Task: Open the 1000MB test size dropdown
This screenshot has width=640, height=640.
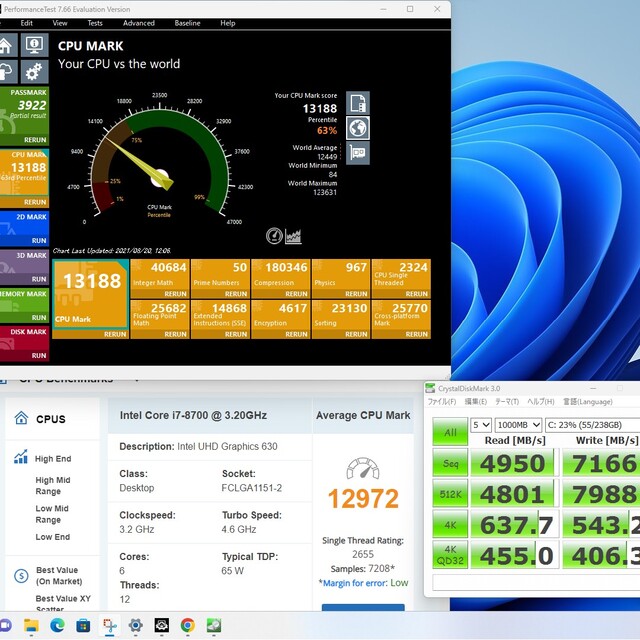Action: pyautogui.click(x=518, y=425)
